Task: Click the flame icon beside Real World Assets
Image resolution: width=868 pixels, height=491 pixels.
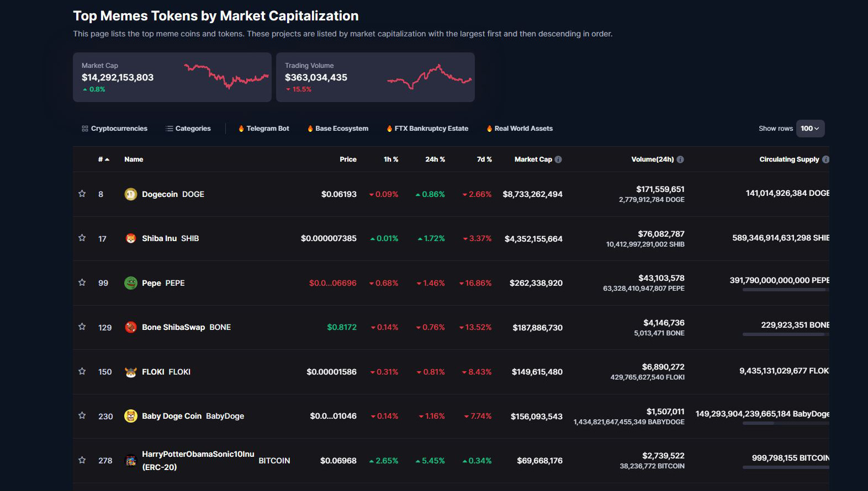Action: click(489, 129)
